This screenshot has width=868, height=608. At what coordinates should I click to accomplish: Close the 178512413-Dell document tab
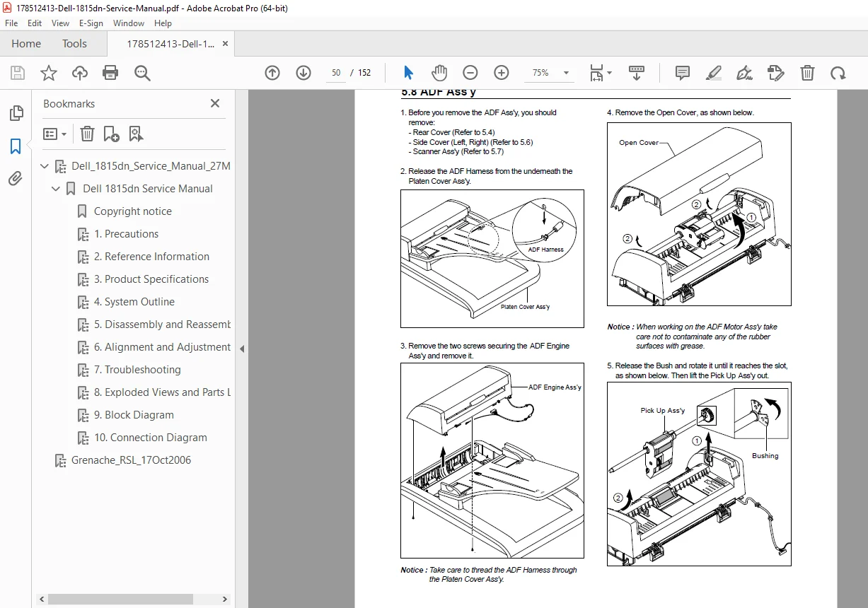pos(225,44)
